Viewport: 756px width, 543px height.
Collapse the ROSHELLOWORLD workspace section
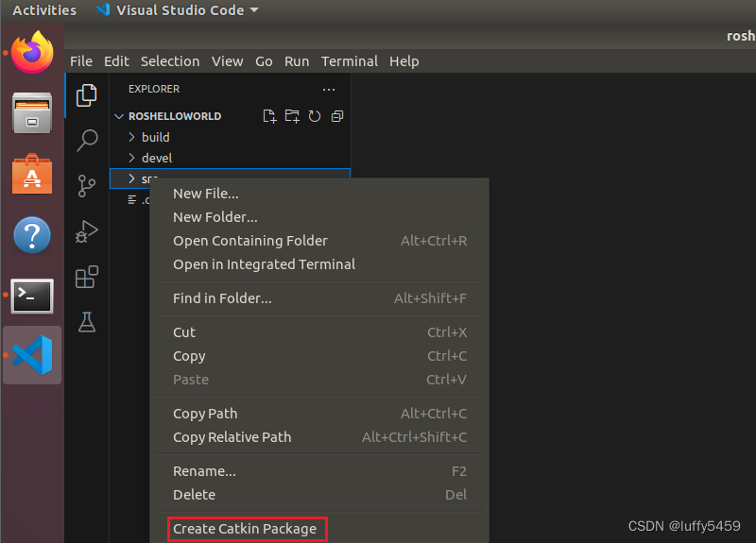pos(119,116)
